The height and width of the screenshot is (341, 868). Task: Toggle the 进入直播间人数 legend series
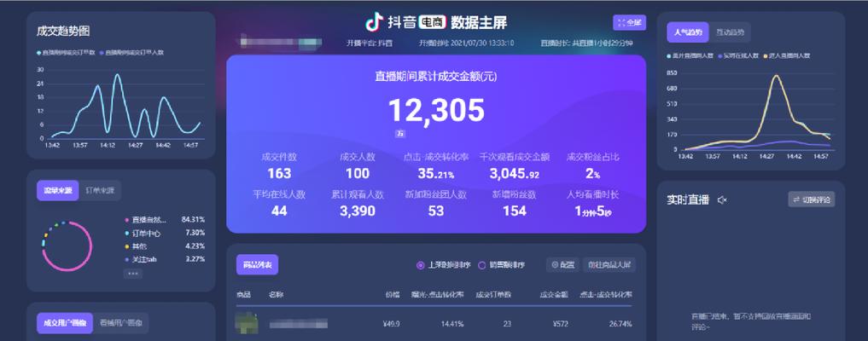[787, 55]
